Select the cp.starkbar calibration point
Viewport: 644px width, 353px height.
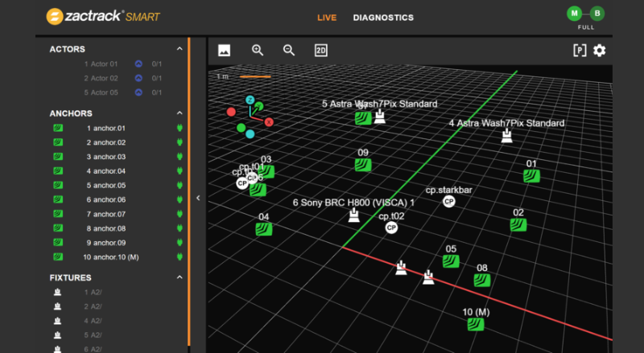tap(449, 202)
